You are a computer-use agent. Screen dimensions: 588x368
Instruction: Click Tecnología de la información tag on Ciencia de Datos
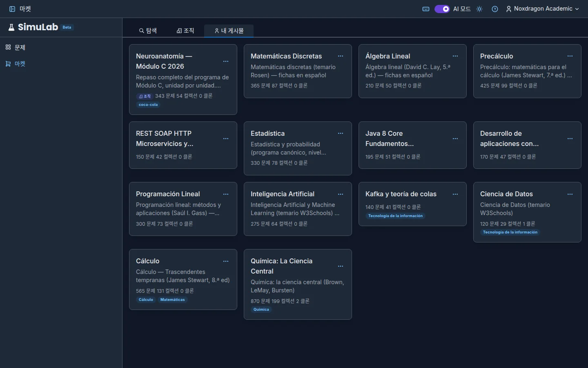tap(510, 232)
